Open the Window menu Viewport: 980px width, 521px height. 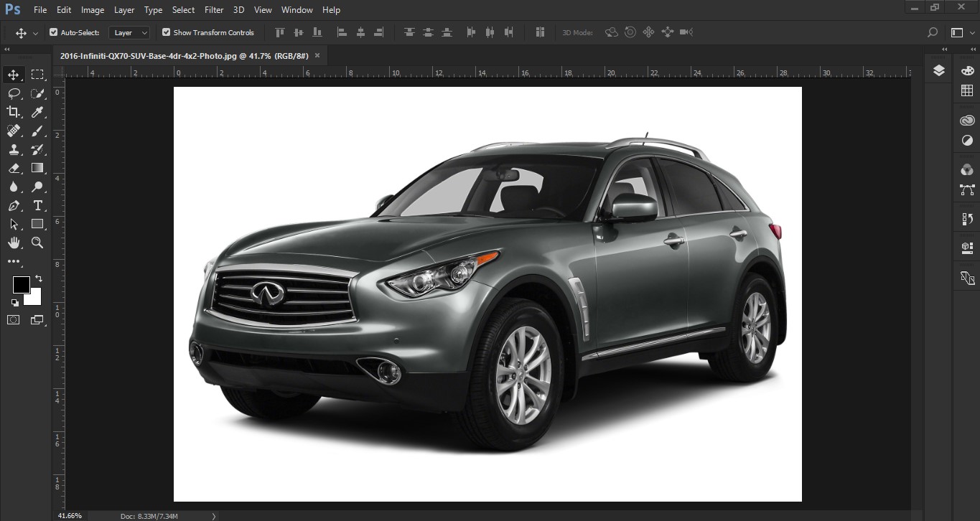tap(297, 10)
